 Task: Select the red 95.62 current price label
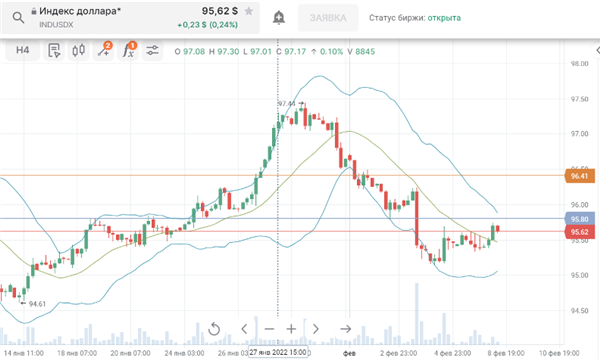(579, 232)
